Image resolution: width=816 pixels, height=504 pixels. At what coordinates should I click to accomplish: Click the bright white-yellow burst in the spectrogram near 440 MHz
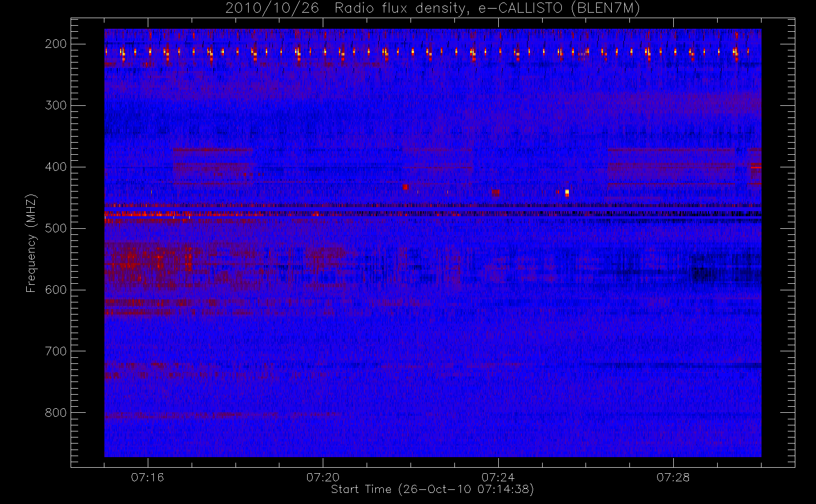[x=567, y=193]
